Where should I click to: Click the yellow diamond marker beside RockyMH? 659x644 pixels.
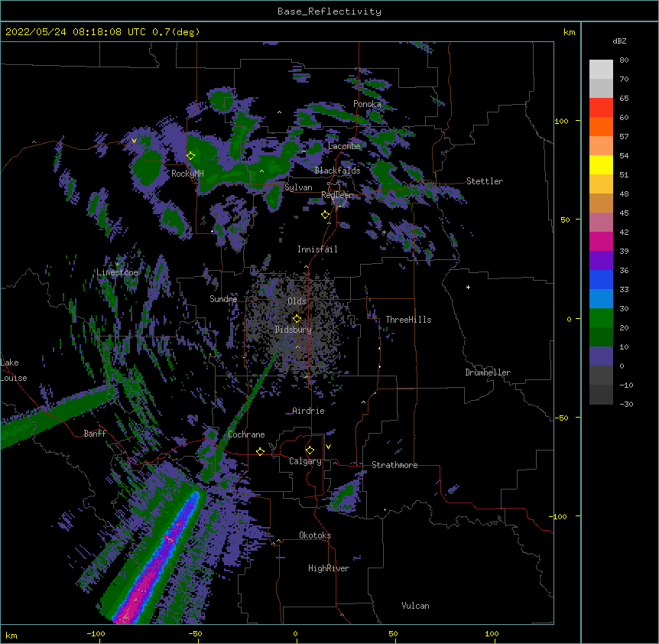pyautogui.click(x=191, y=156)
